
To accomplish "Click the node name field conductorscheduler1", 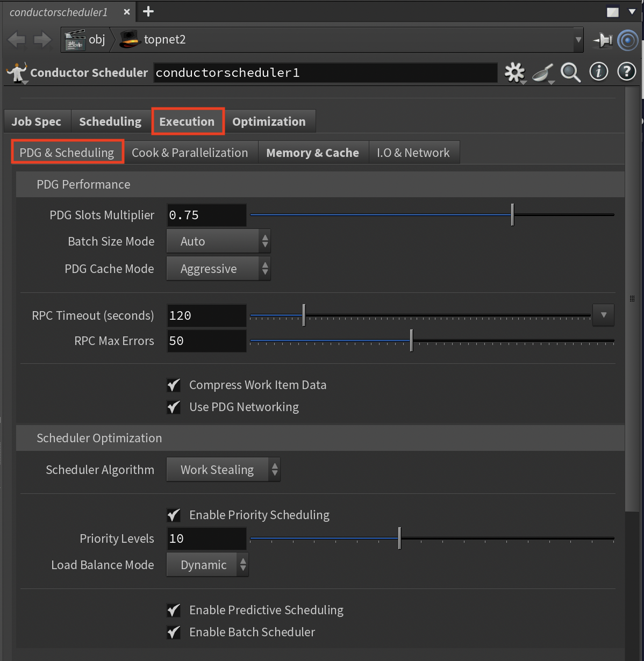I will tap(326, 73).
